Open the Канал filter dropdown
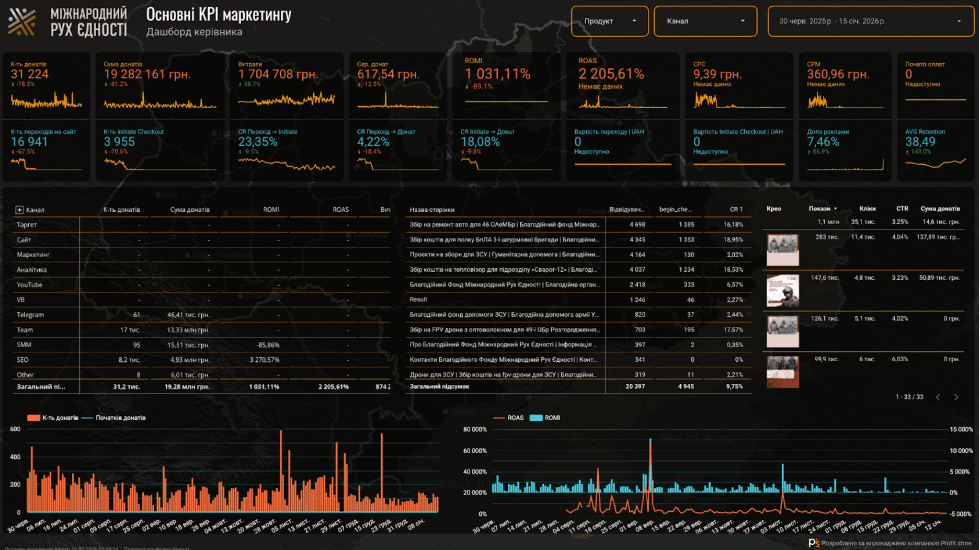This screenshot has width=980, height=550. click(705, 21)
